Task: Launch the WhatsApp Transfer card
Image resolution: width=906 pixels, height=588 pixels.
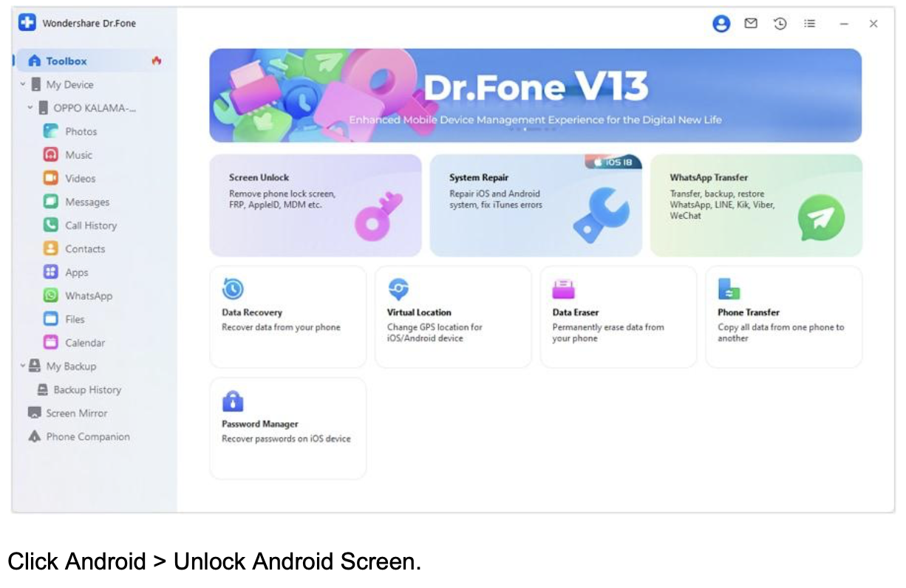Action: click(x=755, y=205)
